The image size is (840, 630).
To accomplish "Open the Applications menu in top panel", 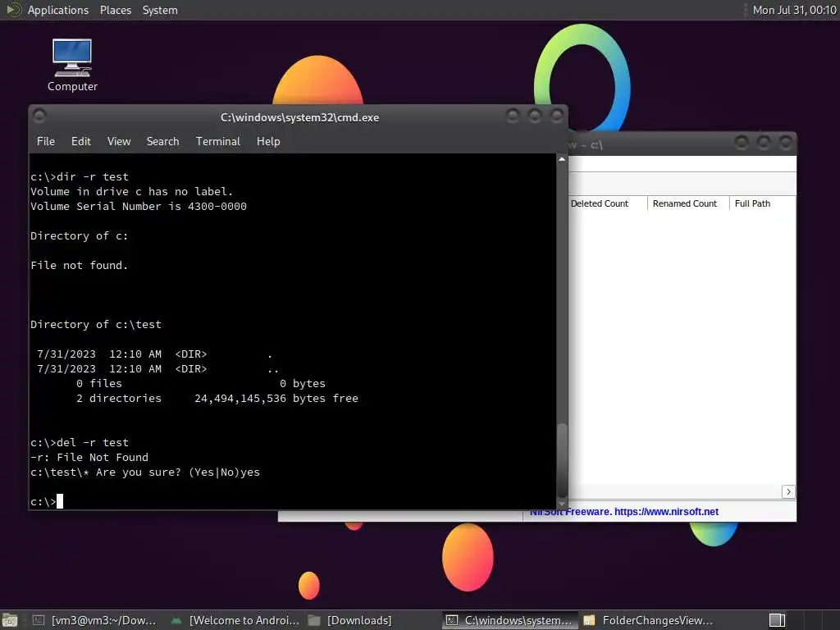I will (x=58, y=10).
